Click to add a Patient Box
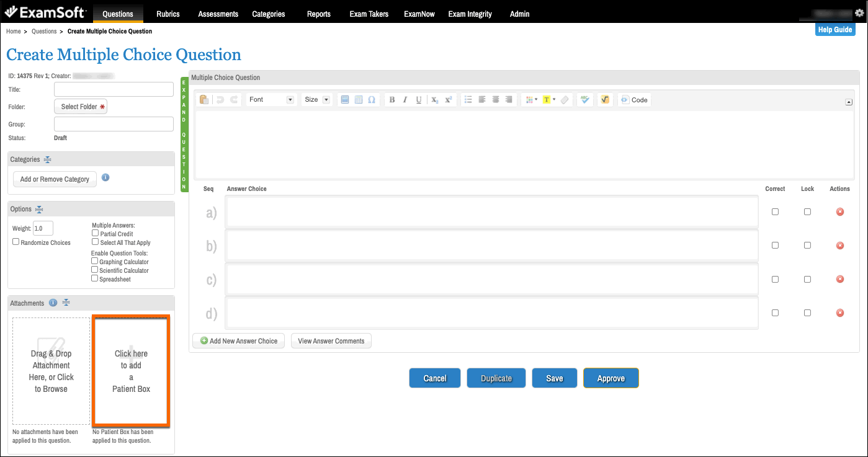 point(131,371)
